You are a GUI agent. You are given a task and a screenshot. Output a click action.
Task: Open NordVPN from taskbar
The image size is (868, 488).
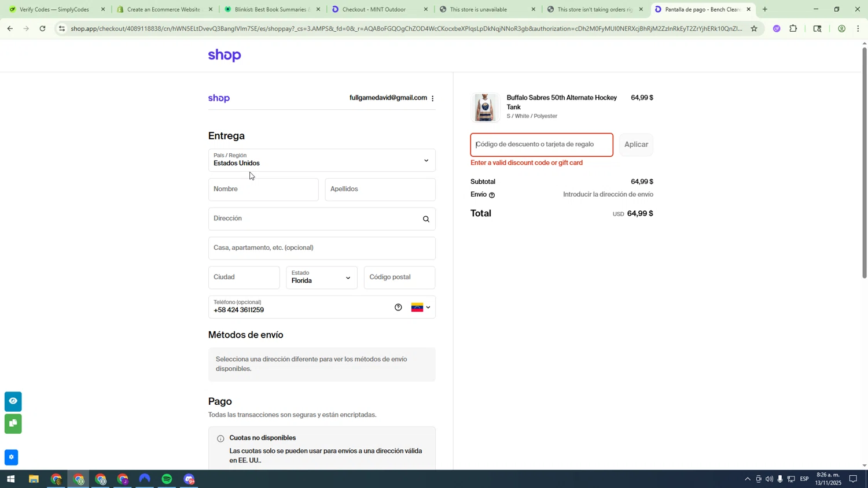pos(145,479)
